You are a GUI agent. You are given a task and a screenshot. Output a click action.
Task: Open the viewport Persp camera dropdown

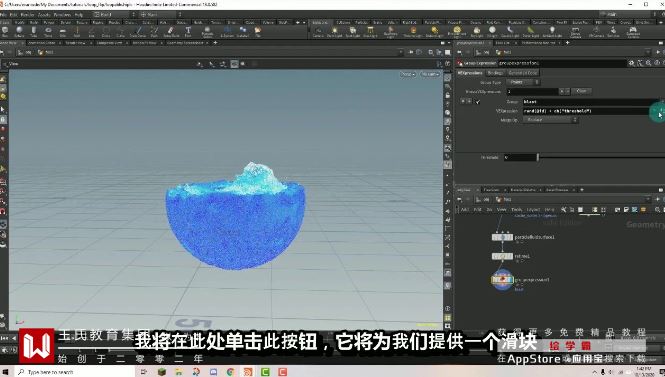pos(408,74)
